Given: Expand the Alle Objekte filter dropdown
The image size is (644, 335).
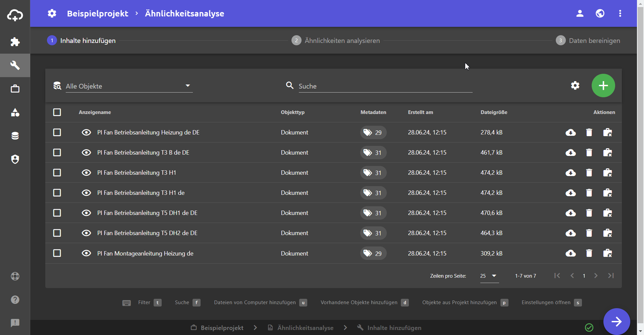Looking at the screenshot, I should [129, 86].
